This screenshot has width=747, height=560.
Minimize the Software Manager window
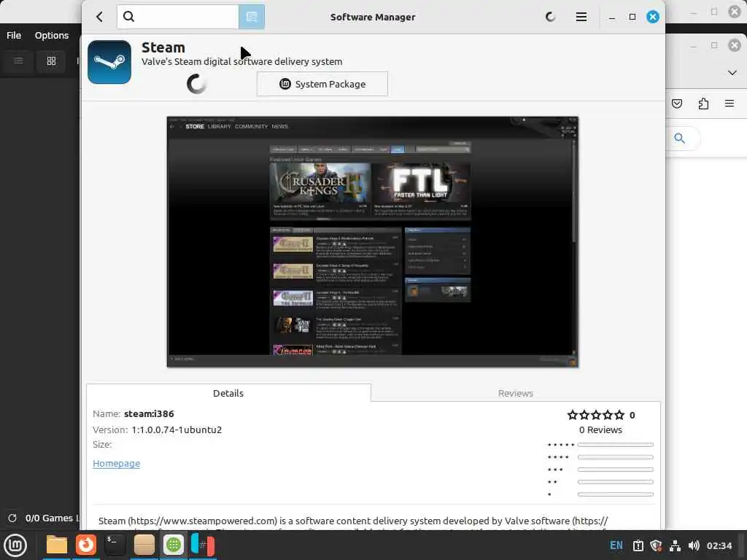[612, 17]
